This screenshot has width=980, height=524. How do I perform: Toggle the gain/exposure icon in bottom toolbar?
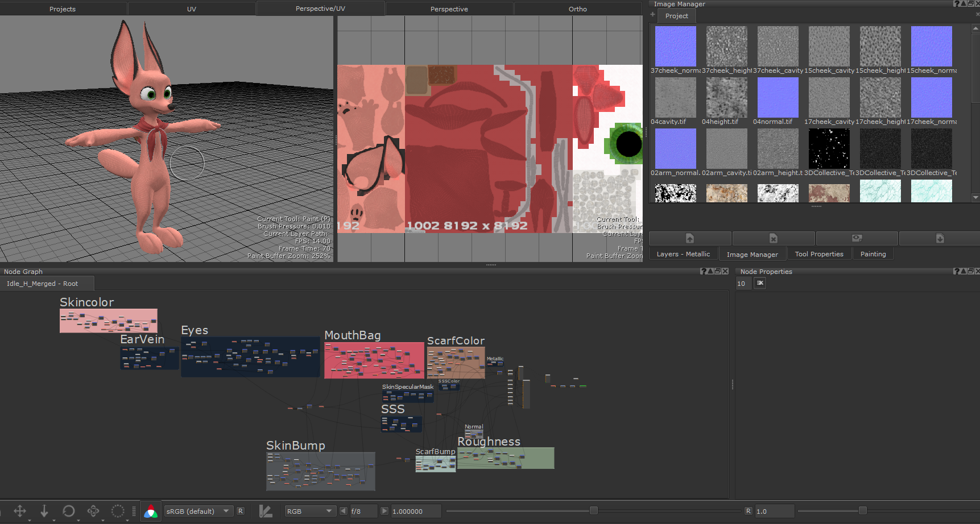266,511
